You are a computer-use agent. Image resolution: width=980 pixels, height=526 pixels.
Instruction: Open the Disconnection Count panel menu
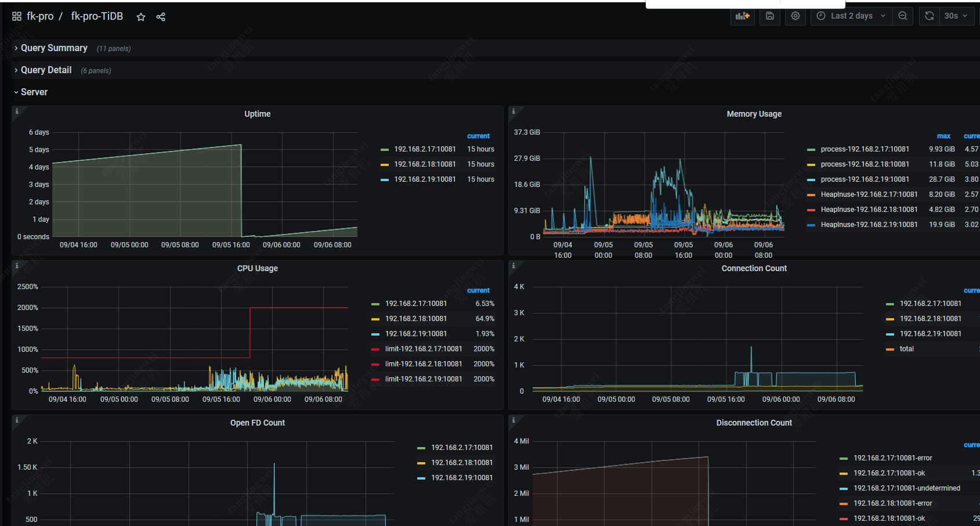click(x=754, y=423)
